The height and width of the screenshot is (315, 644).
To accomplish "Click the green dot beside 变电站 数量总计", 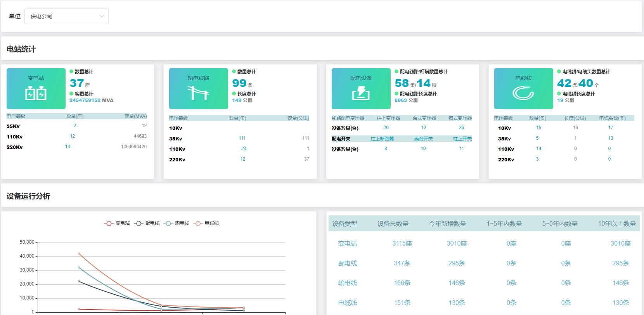I will click(x=71, y=71).
